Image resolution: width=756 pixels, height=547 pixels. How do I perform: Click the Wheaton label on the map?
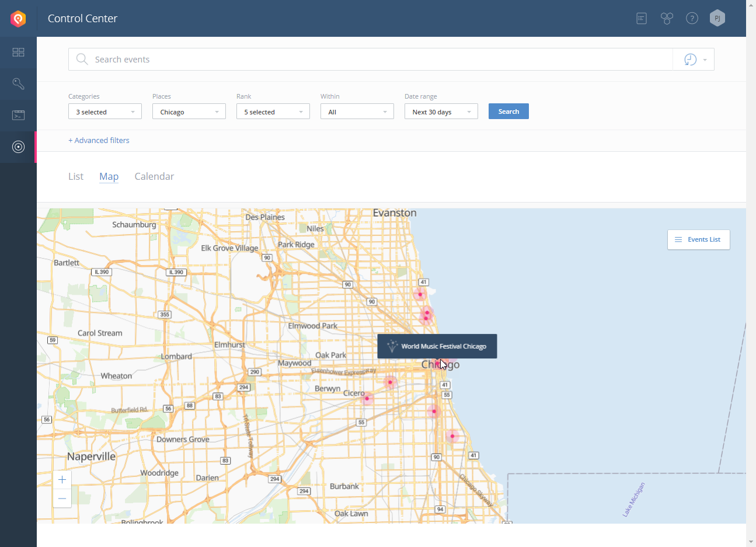click(116, 376)
